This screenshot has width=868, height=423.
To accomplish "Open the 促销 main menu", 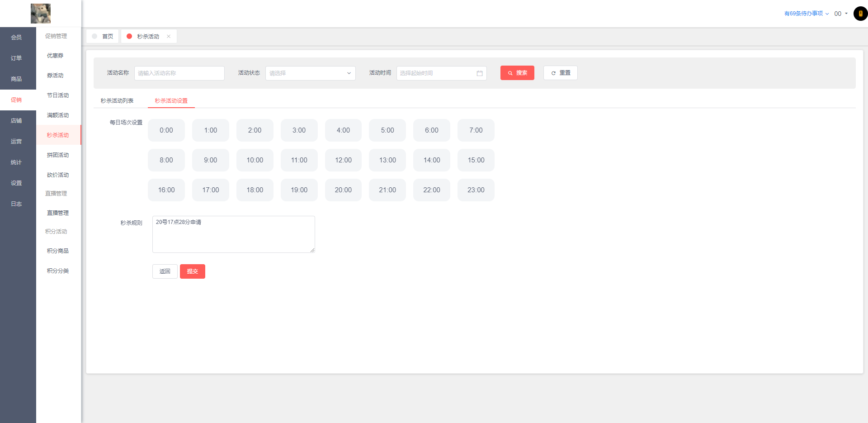I will [18, 100].
